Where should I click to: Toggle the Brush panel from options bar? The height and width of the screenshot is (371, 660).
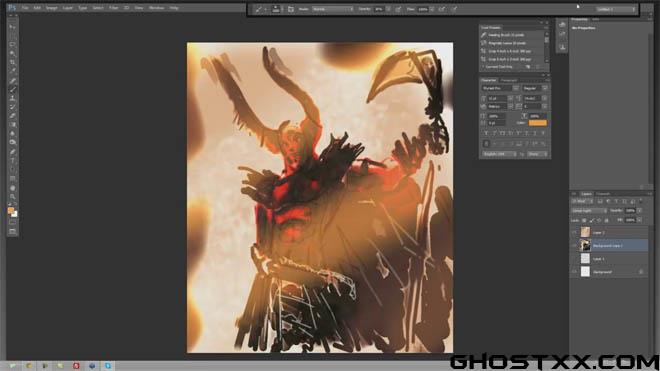[x=291, y=9]
